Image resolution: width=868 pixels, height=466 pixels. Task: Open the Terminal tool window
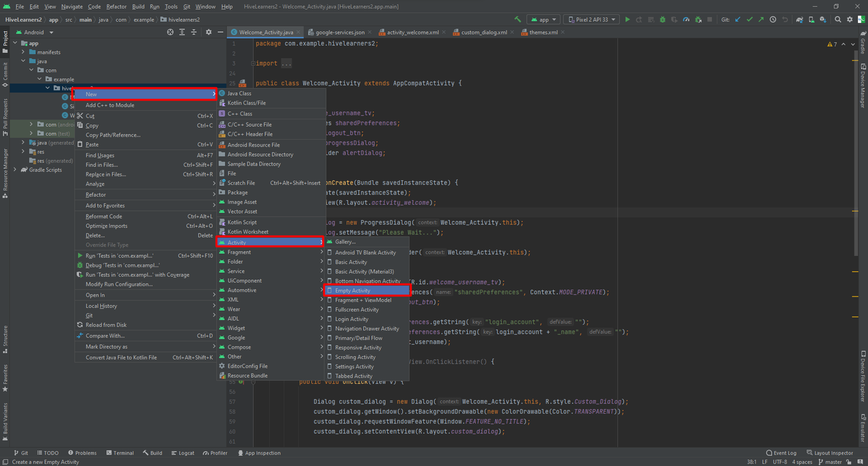pyautogui.click(x=119, y=453)
